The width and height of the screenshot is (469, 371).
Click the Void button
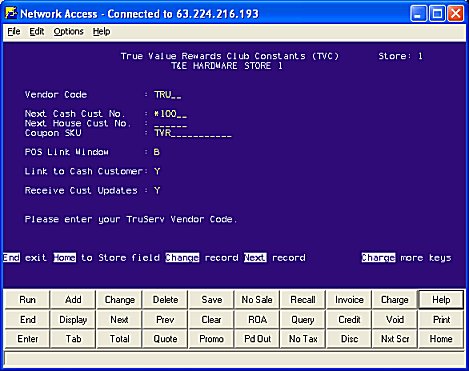(x=395, y=319)
